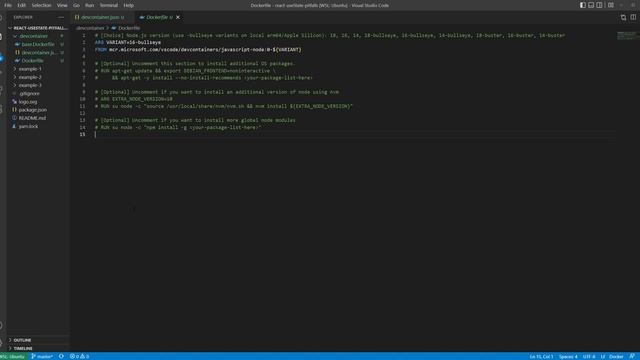640x360 pixels.
Task: Click line number 9 in the gutter
Action: point(83,92)
